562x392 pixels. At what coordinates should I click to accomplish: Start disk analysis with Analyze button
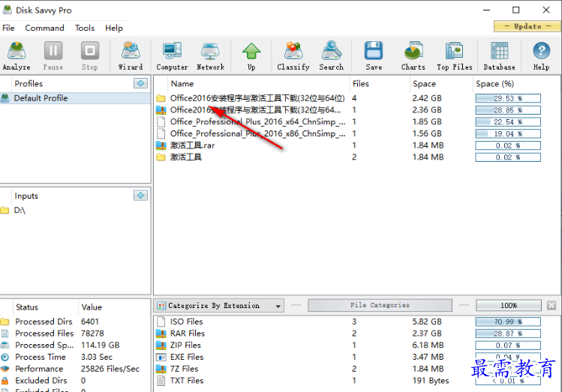coord(17,55)
